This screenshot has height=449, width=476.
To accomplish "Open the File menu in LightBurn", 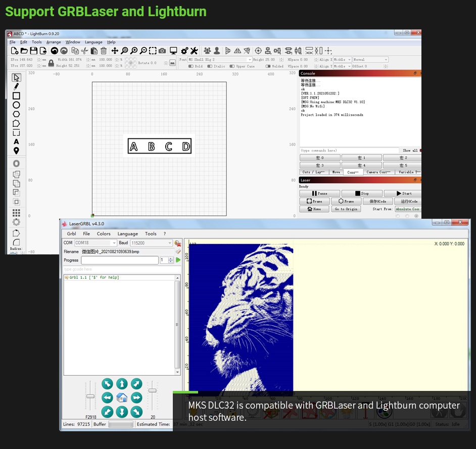I will point(13,42).
